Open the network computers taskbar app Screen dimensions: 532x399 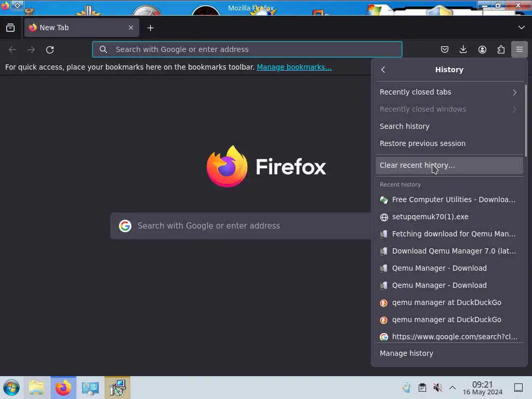tap(117, 388)
